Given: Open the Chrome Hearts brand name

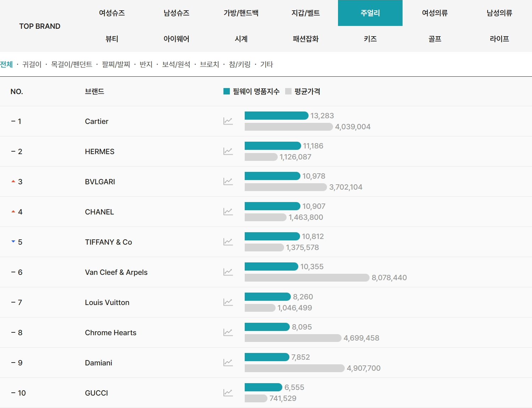Looking at the screenshot, I should click(111, 333).
